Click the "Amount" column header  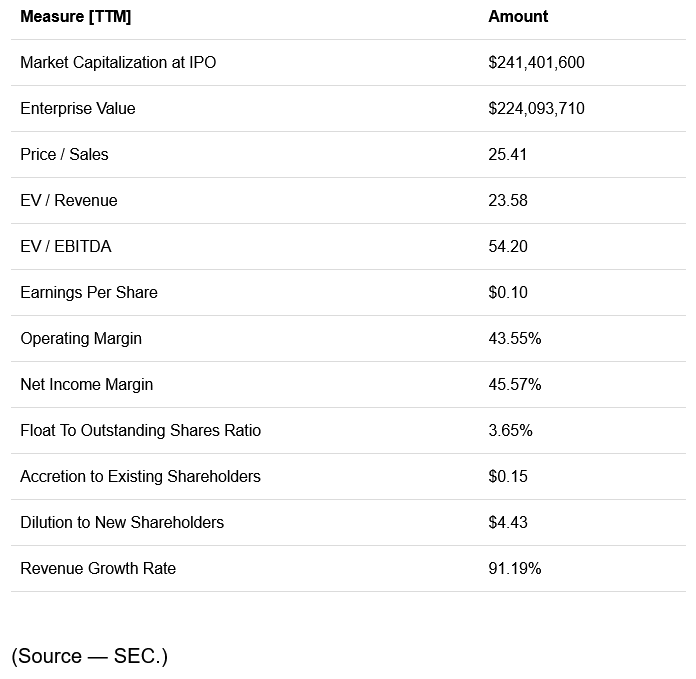pos(518,17)
